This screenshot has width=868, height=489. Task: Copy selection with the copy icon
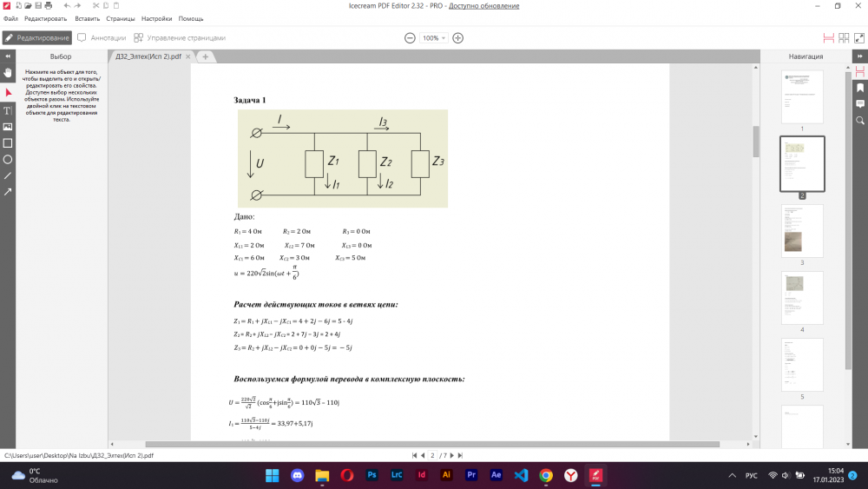point(106,5)
